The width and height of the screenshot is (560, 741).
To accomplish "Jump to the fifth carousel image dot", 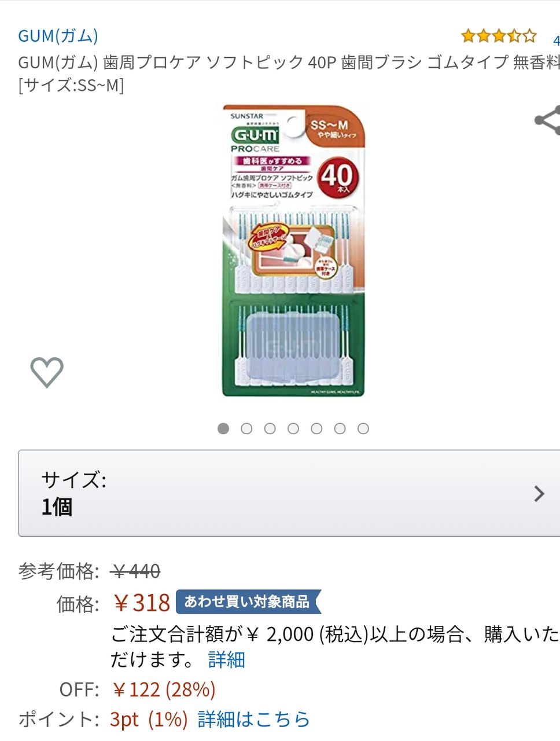I will pos(316,428).
